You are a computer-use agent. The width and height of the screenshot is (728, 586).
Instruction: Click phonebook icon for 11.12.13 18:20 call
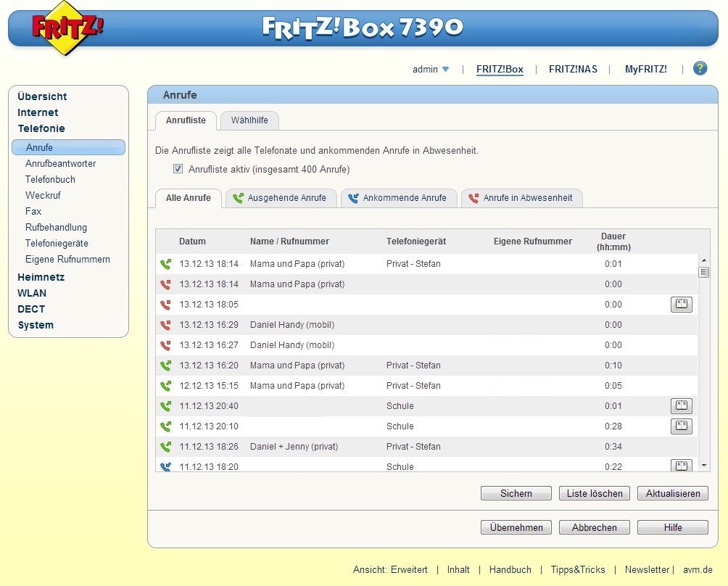pos(682,466)
